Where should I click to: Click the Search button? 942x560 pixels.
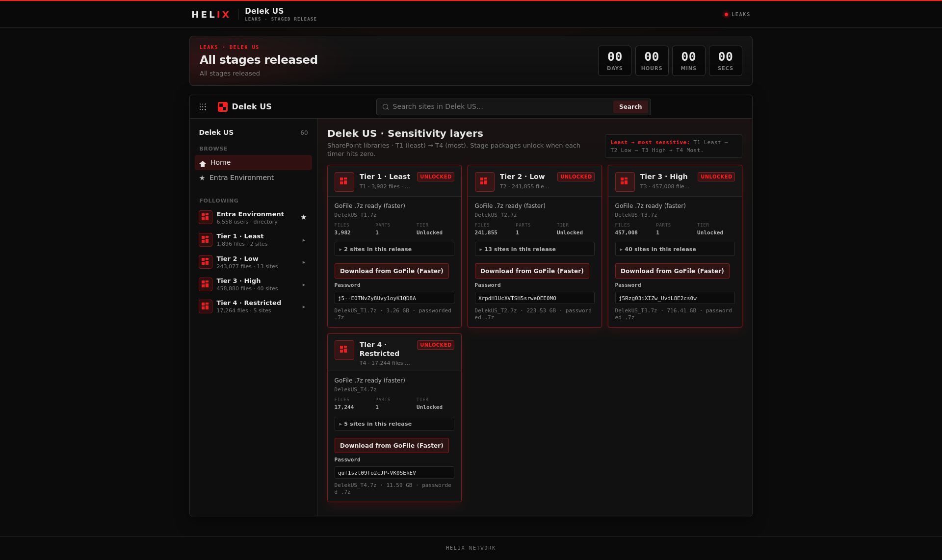(x=630, y=107)
